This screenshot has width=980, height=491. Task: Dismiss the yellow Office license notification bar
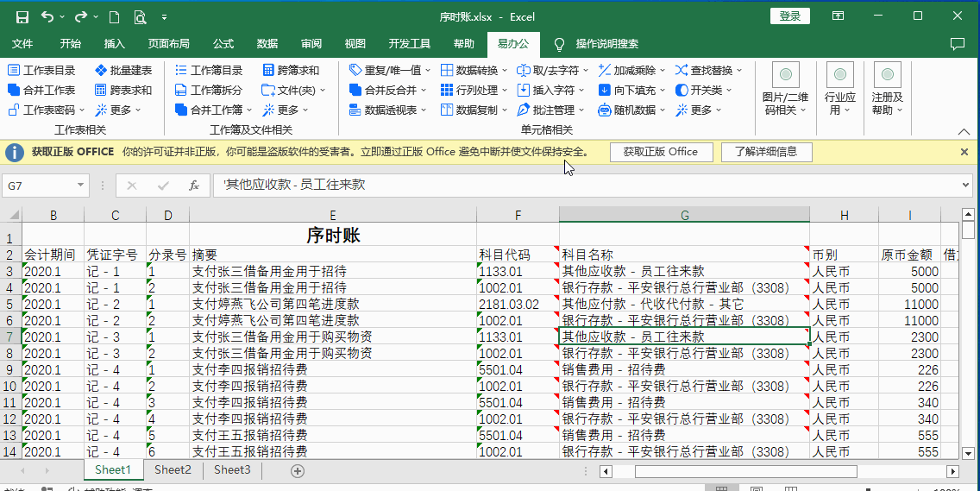pyautogui.click(x=964, y=152)
